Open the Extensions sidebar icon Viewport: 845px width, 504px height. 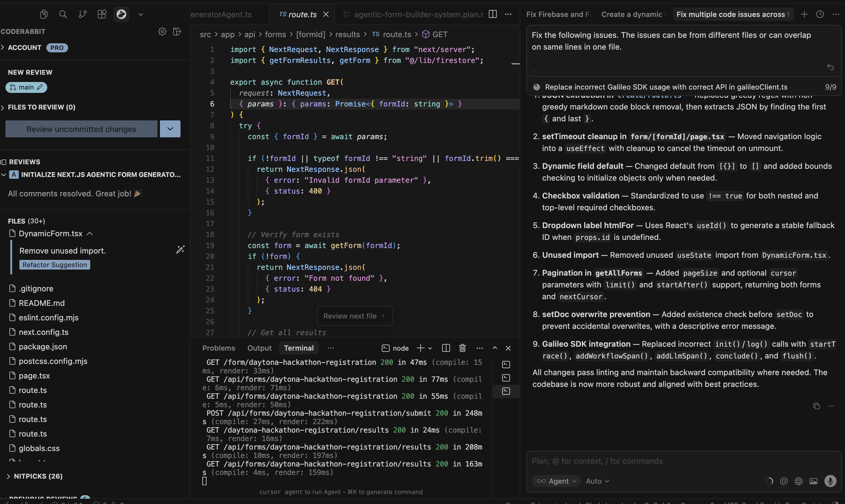(102, 14)
